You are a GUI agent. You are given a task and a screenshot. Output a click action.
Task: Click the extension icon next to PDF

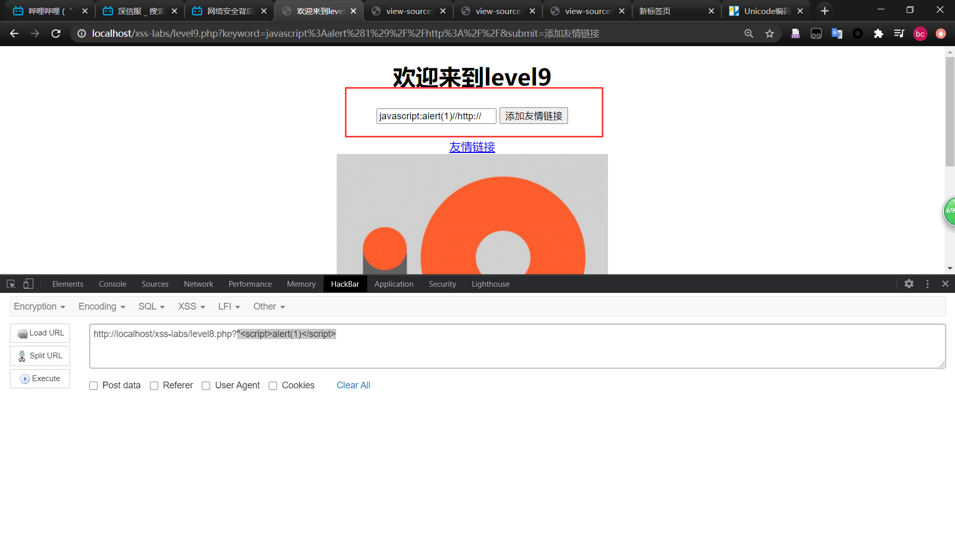tap(816, 34)
